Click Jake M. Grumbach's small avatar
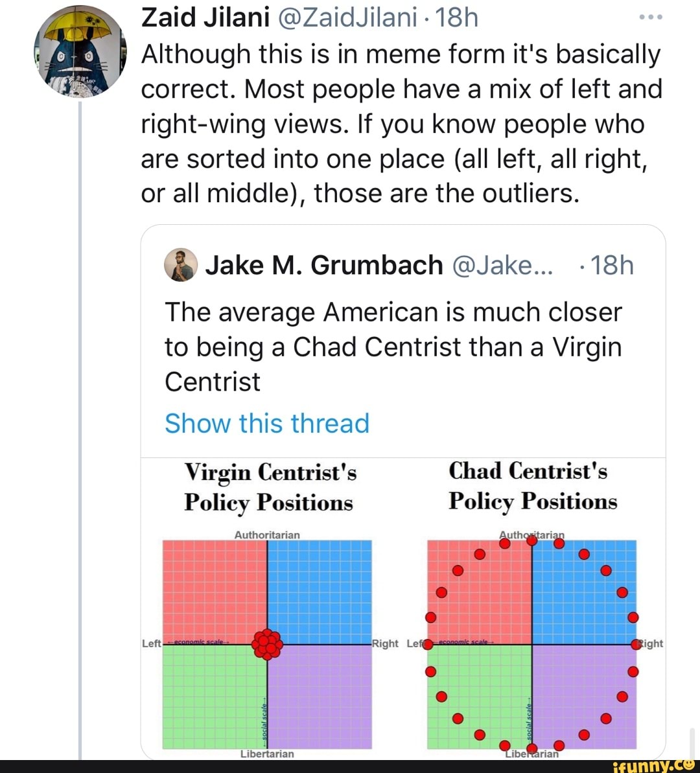 pyautogui.click(x=180, y=265)
